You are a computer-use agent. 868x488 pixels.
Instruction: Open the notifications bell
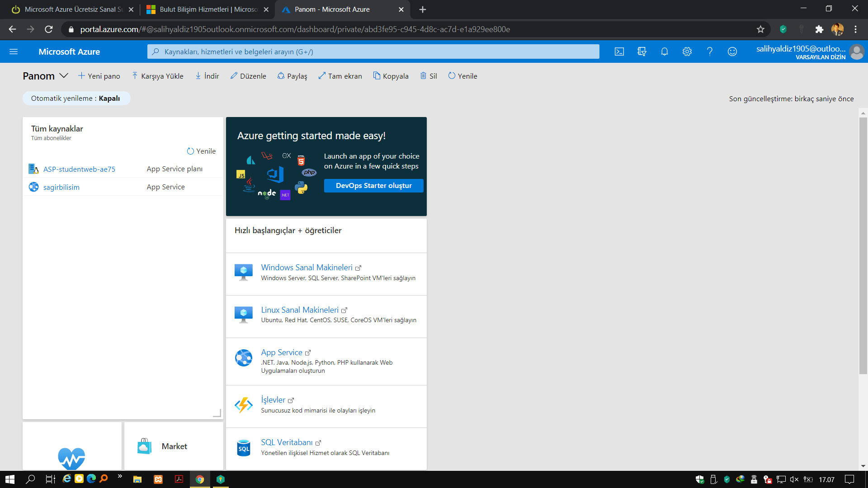(x=665, y=52)
